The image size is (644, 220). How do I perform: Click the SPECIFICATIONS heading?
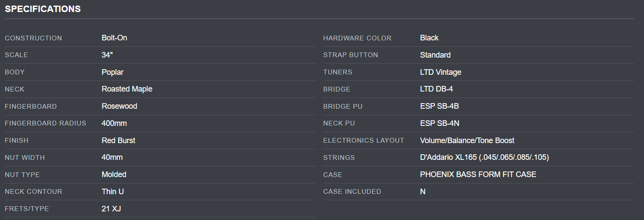[x=43, y=9]
